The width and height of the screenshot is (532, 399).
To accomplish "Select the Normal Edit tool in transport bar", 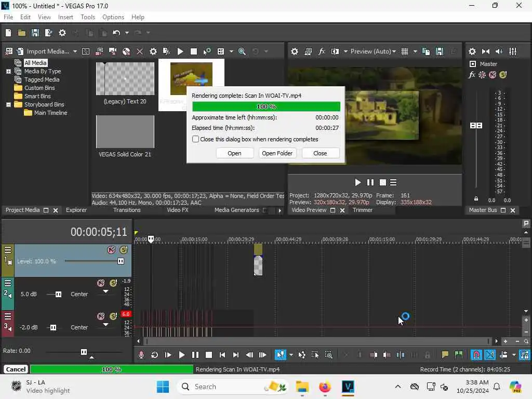I will [x=280, y=355].
